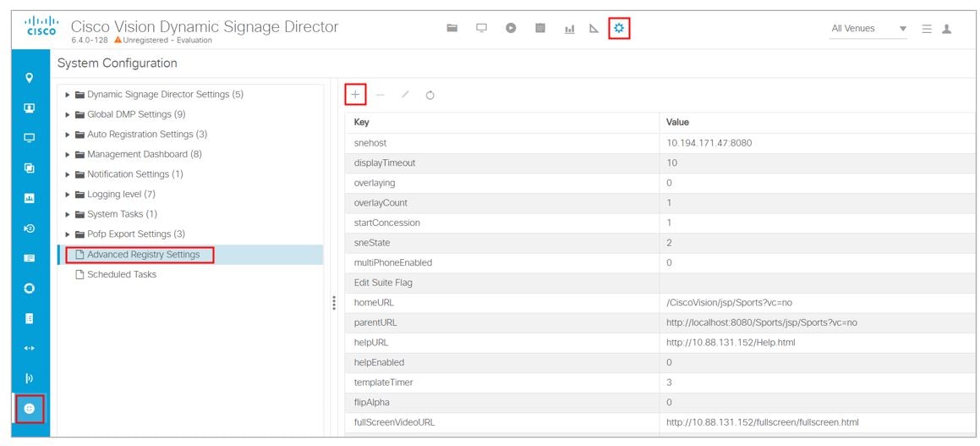Click the Key column header

click(x=361, y=123)
